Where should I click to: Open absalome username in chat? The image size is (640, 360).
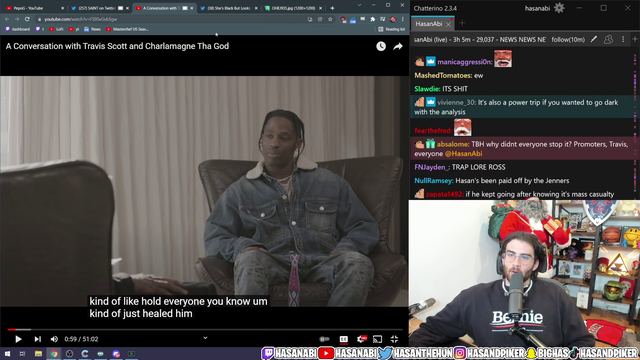(x=453, y=144)
